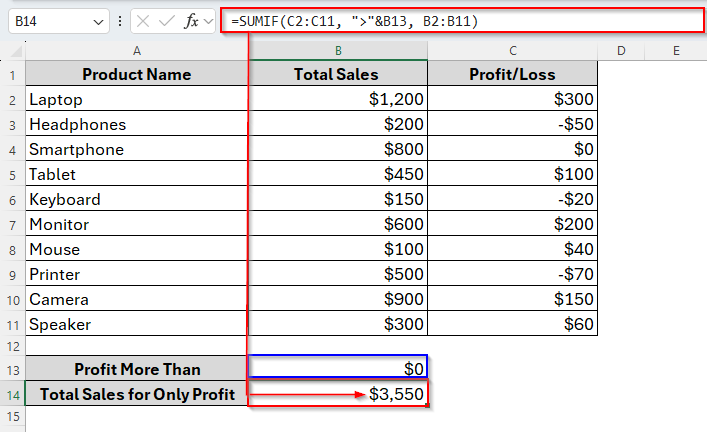Click the Total Sales header cell
The width and height of the screenshot is (707, 432).
[x=338, y=75]
